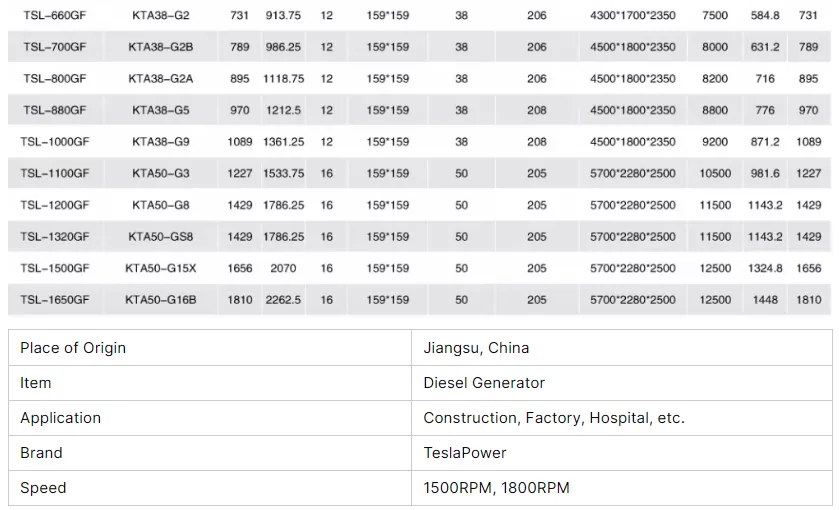
Task: Click the 1212.5 value in KTA38-G5 row
Action: 283,110
